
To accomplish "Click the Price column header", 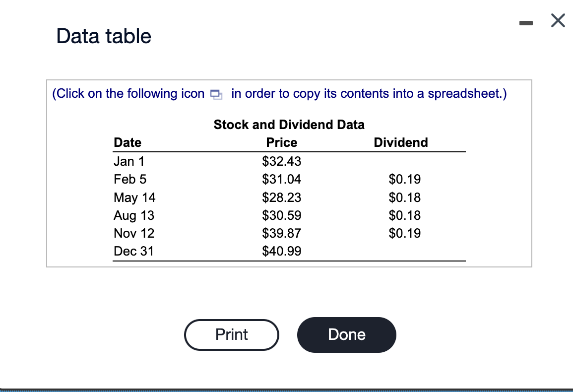I will click(x=281, y=142).
